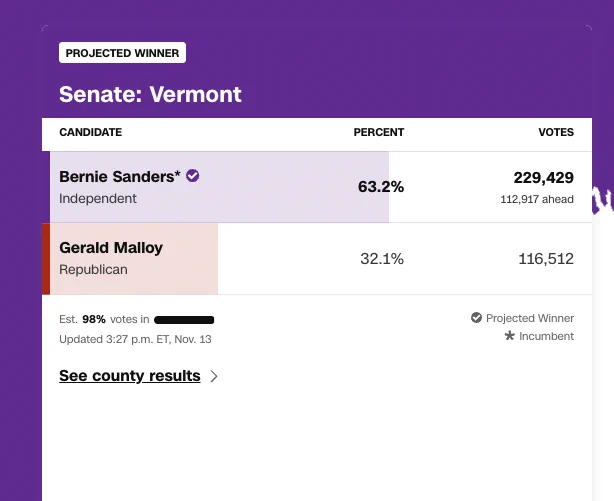
Task: Click the gray Projected Winner checkmark icon
Action: coord(476,318)
